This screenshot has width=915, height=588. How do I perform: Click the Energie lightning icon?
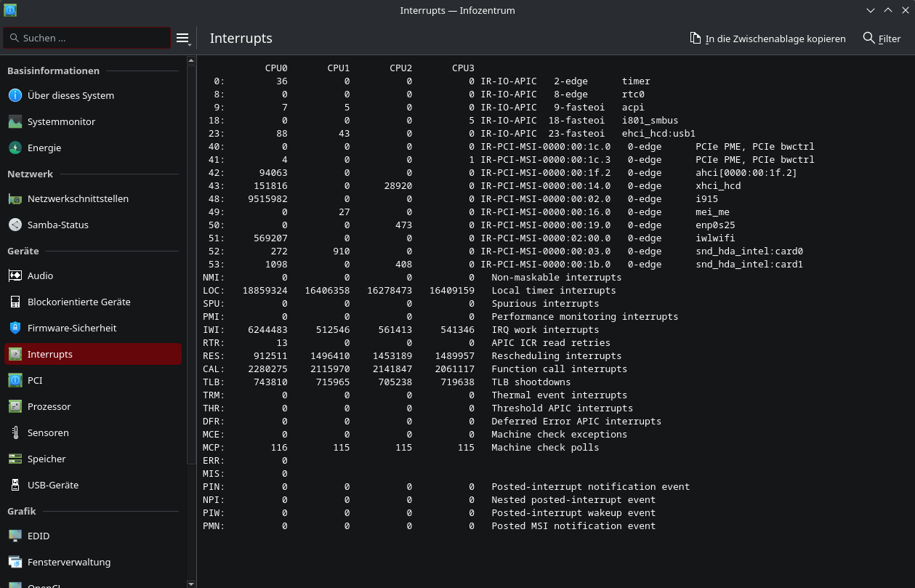15,148
